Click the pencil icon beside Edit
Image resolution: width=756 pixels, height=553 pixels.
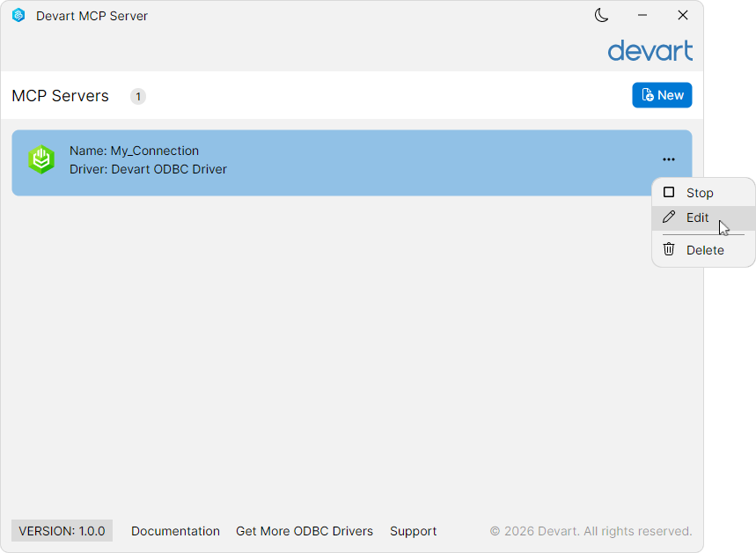(x=668, y=218)
